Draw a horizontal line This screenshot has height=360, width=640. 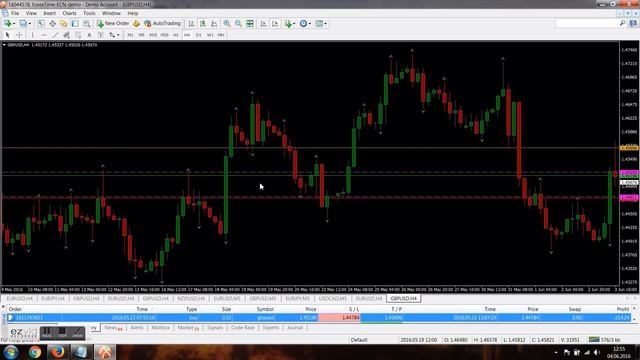point(44,35)
